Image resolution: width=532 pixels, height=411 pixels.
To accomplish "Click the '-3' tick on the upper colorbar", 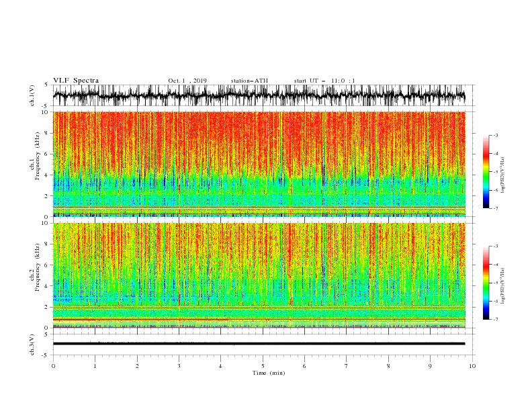I will coord(495,135).
